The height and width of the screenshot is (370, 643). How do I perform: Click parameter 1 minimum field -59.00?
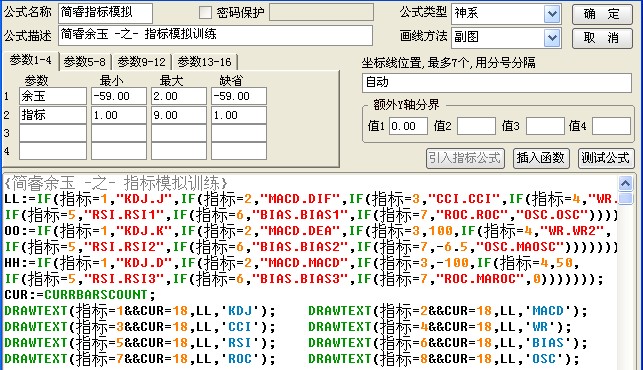coord(119,96)
